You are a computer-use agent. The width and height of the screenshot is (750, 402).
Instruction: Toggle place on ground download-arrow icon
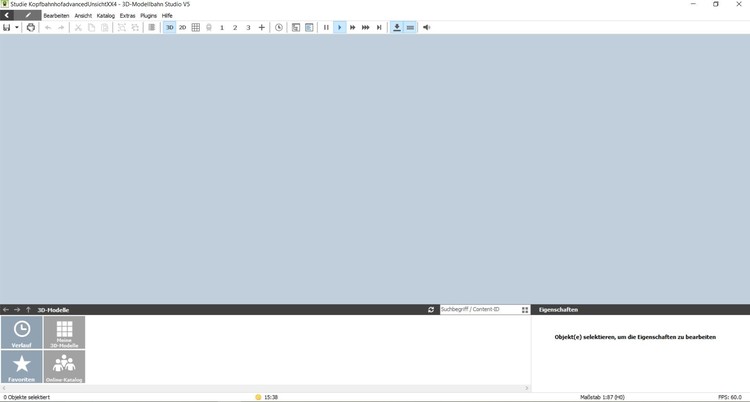click(397, 28)
